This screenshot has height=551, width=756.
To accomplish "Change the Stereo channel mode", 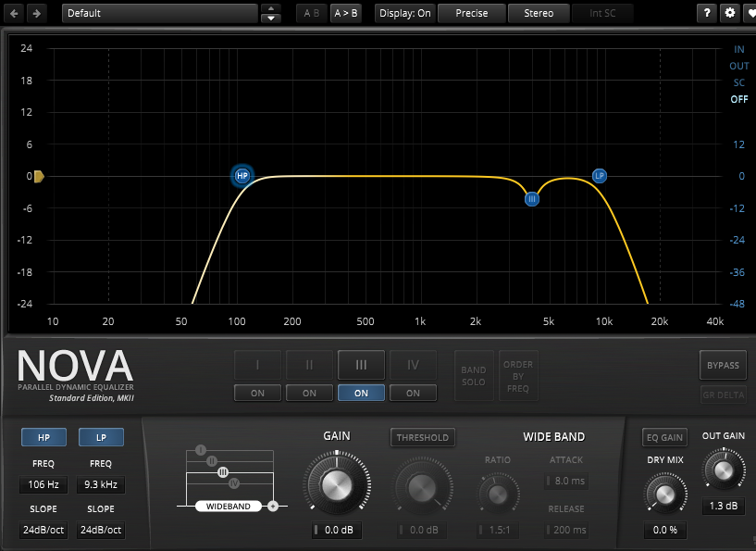I will click(539, 14).
